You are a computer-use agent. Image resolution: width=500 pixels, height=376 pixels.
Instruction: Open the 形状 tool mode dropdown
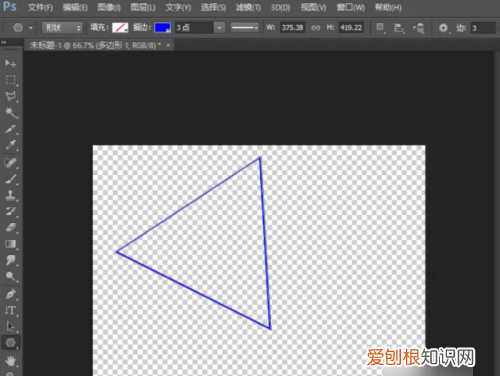click(x=62, y=28)
